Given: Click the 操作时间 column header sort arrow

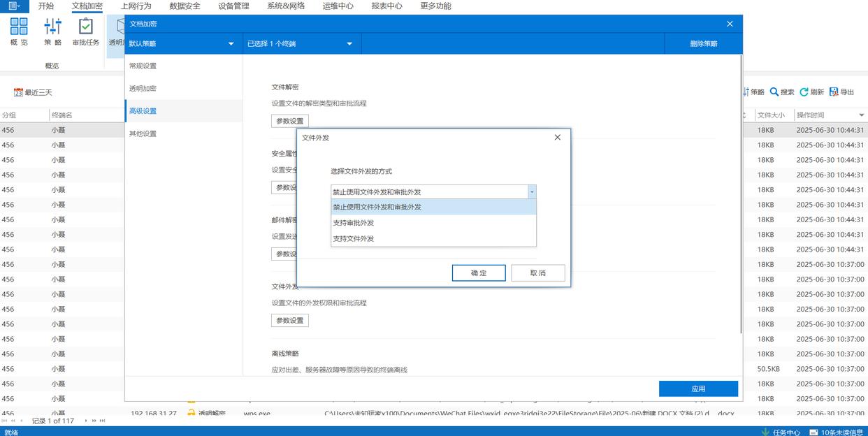Looking at the screenshot, I should pos(861,115).
